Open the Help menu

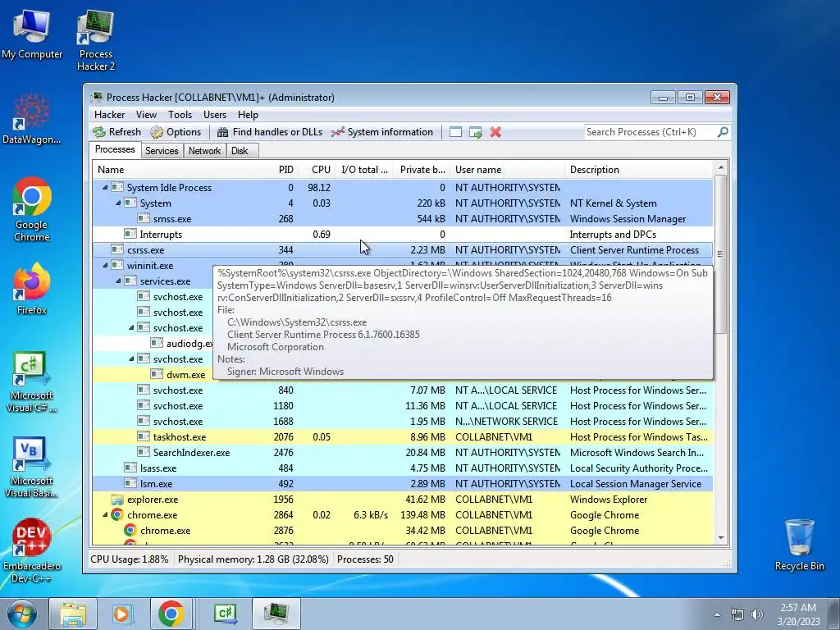tap(248, 115)
